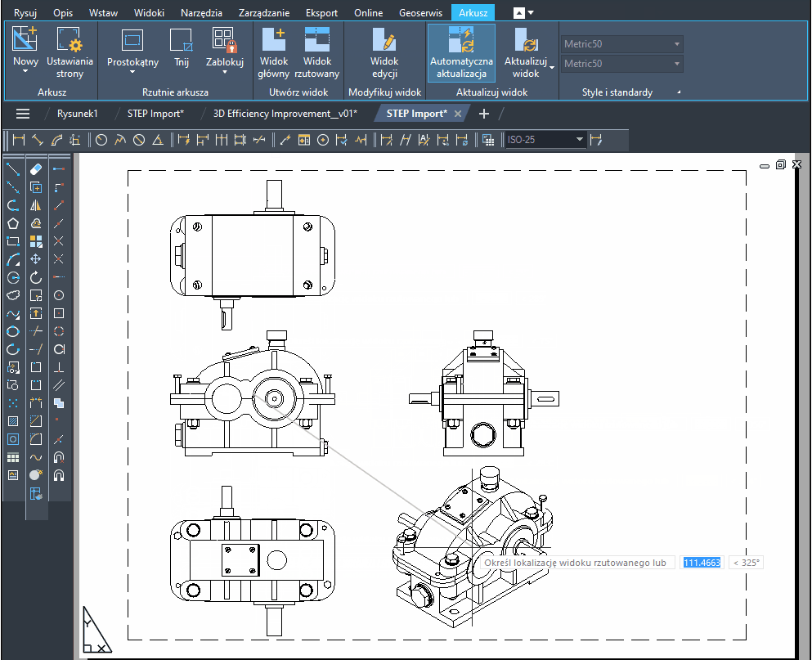Screen dimensions: 812x660
Task: Select the Hatch tool
Action: click(13, 421)
